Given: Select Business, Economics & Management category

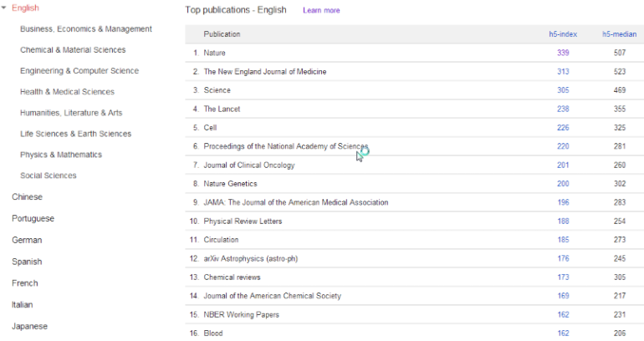Looking at the screenshot, I should tap(85, 29).
